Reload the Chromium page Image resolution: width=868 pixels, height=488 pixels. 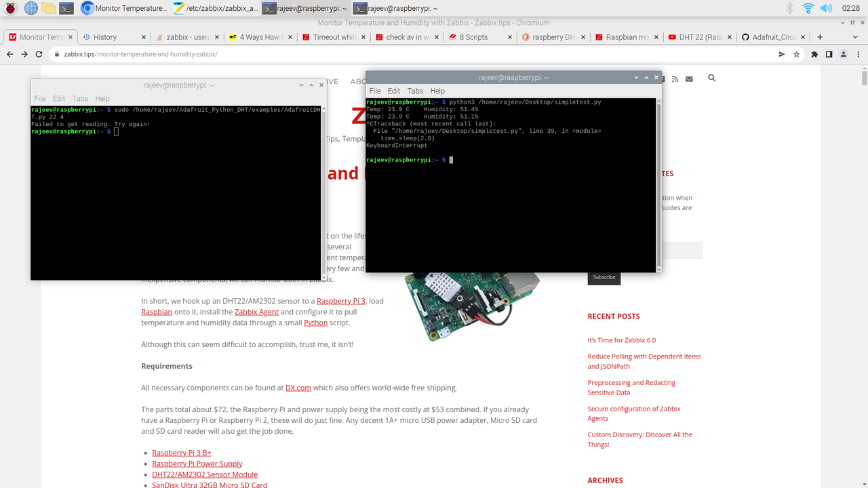39,54
